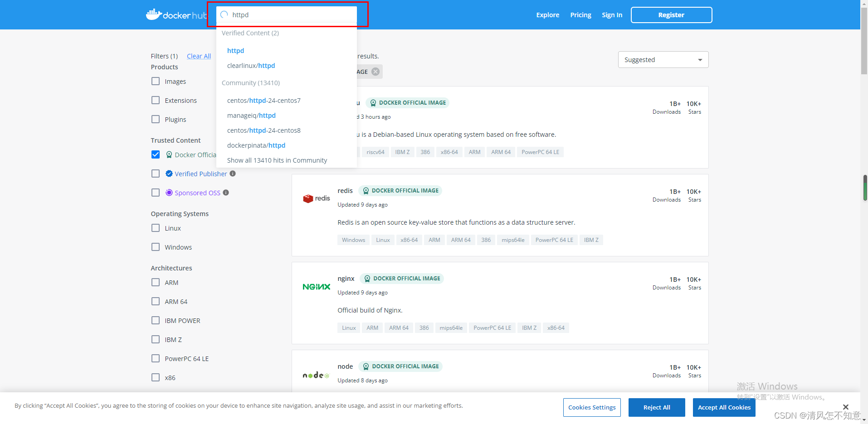
Task: Check the IBM POWER architecture checkbox
Action: point(156,320)
